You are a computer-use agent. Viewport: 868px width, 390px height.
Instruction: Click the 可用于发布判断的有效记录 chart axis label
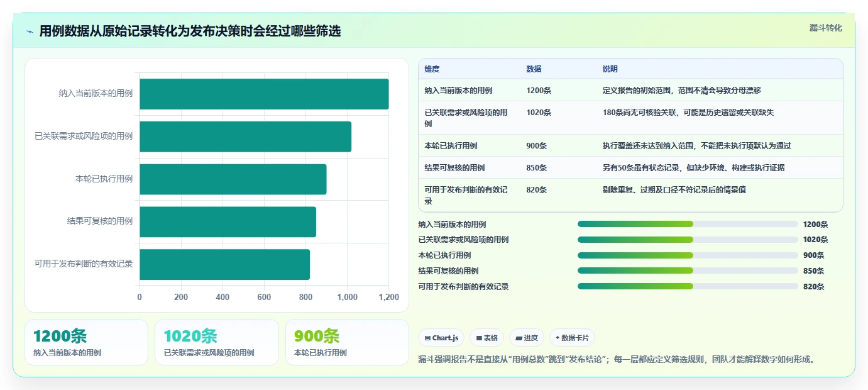point(84,264)
